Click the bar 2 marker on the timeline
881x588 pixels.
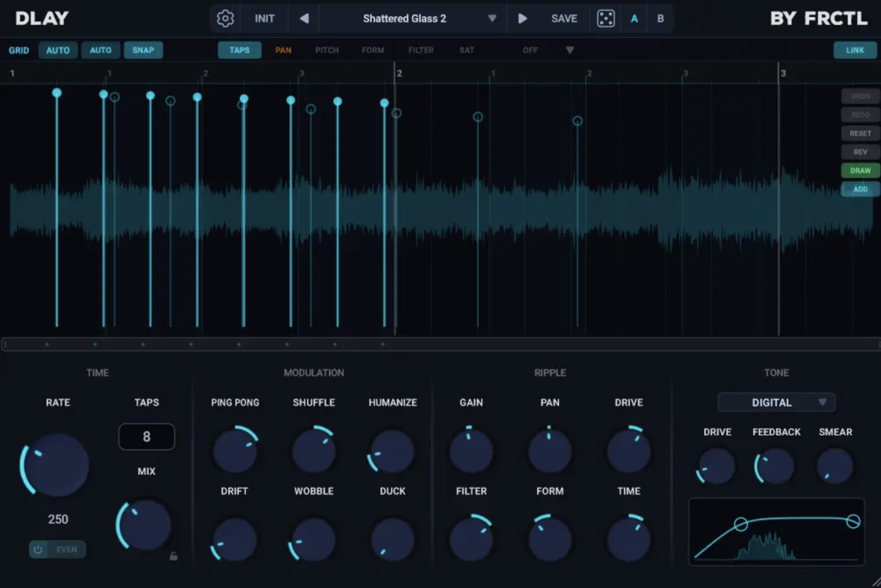[x=399, y=73]
